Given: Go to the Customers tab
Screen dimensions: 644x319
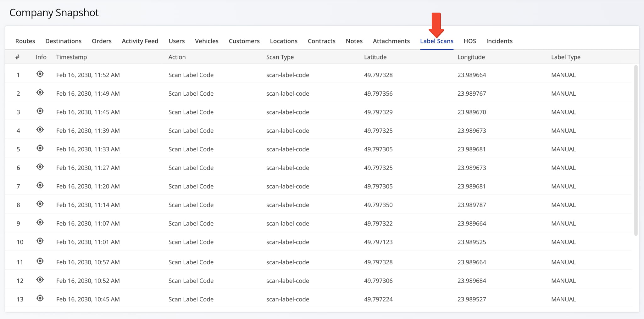Looking at the screenshot, I should [x=244, y=41].
